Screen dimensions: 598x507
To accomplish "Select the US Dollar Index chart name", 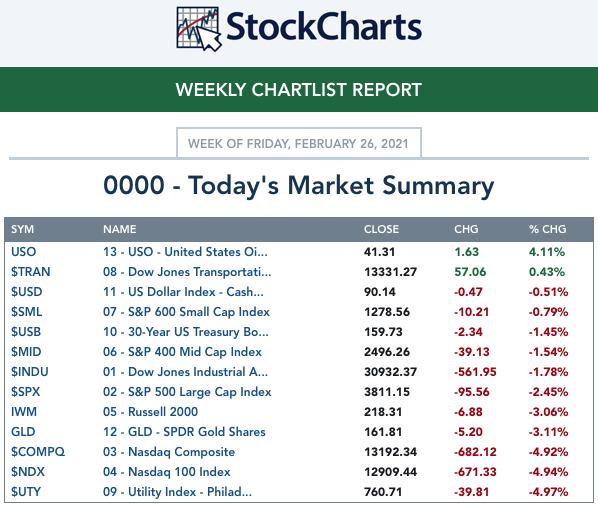I will click(x=183, y=292).
